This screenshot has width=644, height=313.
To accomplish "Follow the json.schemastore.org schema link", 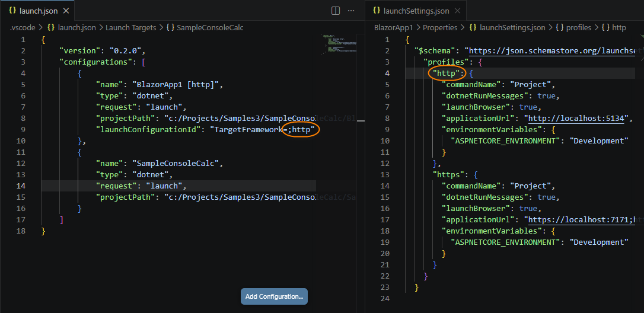I will [x=552, y=51].
